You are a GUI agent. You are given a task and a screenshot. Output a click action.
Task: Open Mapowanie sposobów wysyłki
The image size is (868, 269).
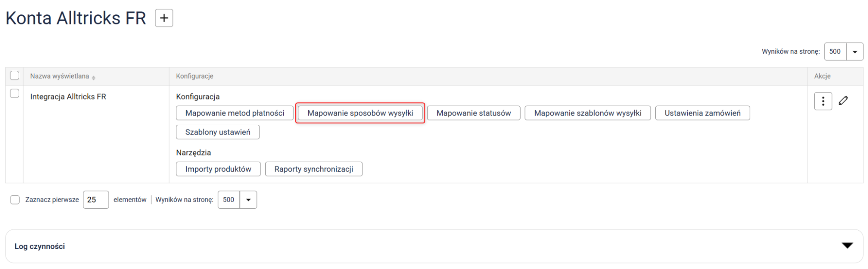click(360, 113)
